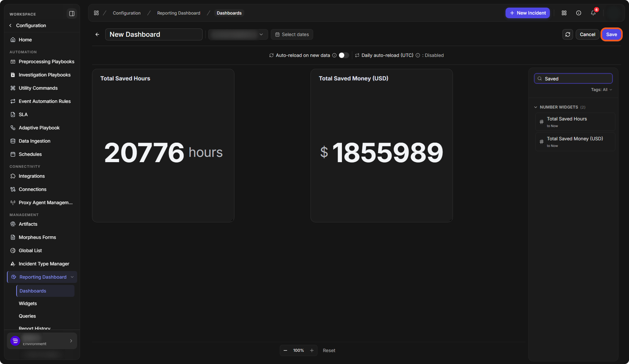Select Widgets submenu item

tap(28, 303)
